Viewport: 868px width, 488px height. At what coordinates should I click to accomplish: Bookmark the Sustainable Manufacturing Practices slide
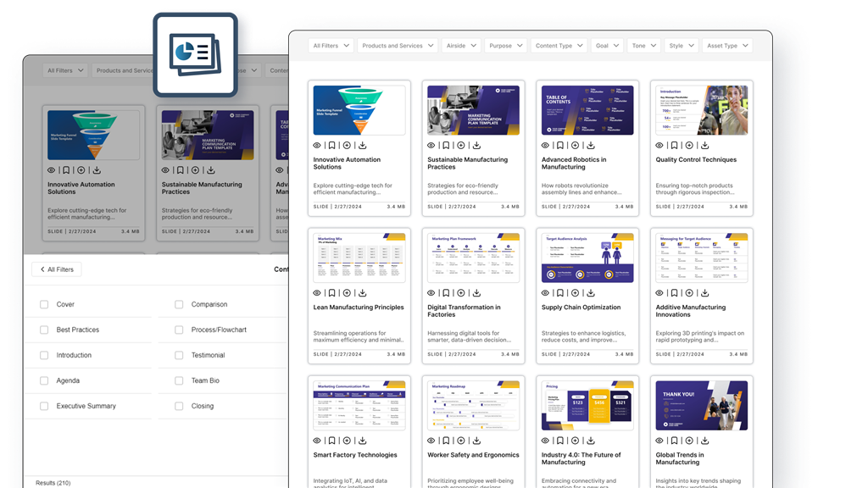point(446,146)
